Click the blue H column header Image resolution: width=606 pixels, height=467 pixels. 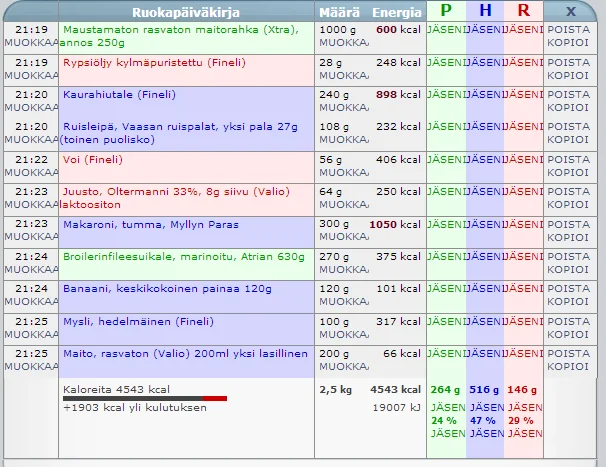pyautogui.click(x=485, y=11)
